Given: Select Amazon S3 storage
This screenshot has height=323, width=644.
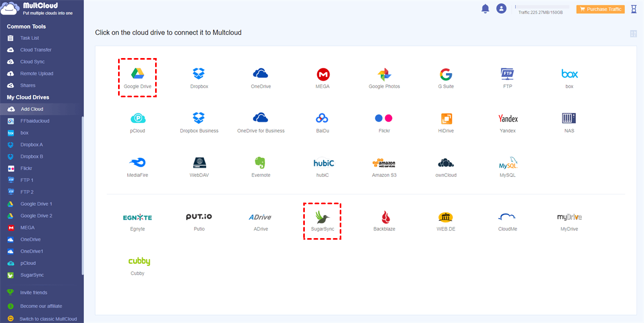Looking at the screenshot, I should (384, 167).
